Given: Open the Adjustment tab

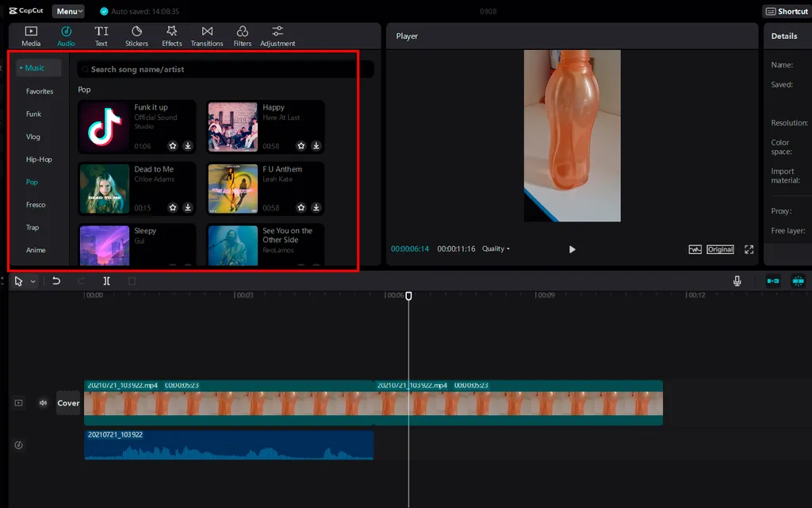Looking at the screenshot, I should [x=278, y=37].
